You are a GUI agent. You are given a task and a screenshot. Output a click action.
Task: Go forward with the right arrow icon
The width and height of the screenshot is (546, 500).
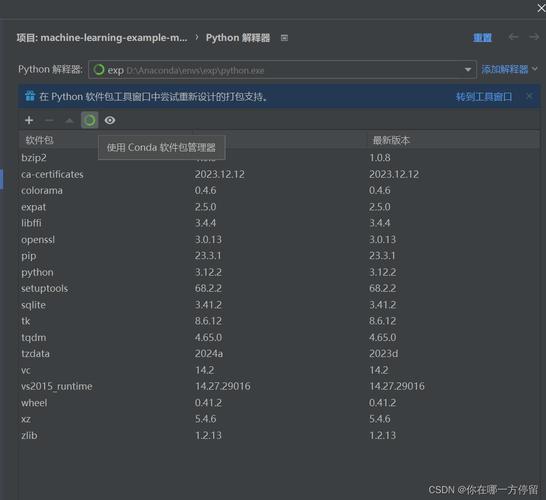[x=534, y=37]
